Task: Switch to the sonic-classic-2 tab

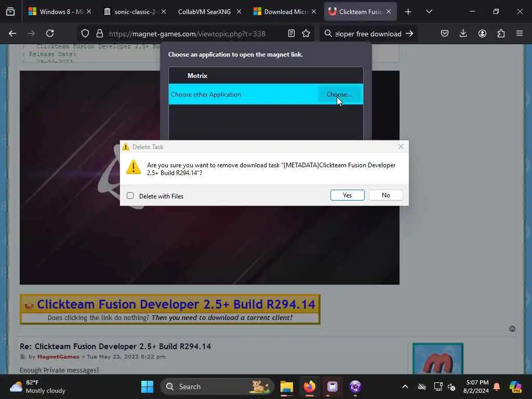Action: coord(135,11)
